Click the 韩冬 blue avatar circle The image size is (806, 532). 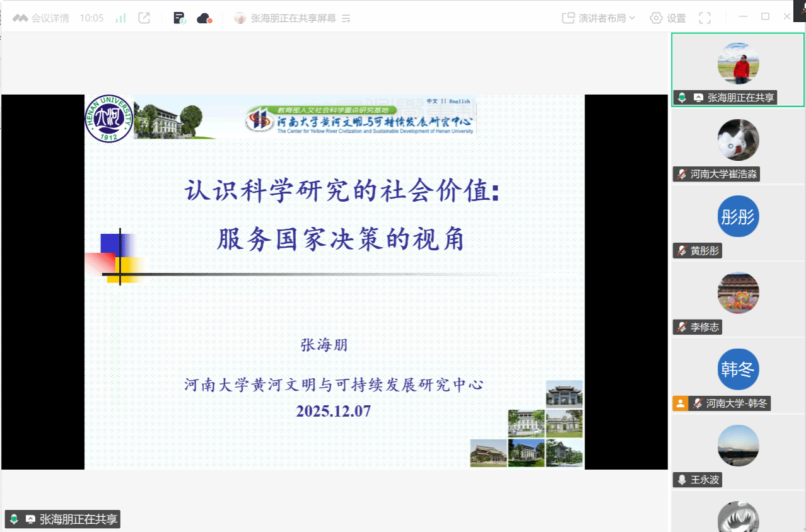pos(738,369)
